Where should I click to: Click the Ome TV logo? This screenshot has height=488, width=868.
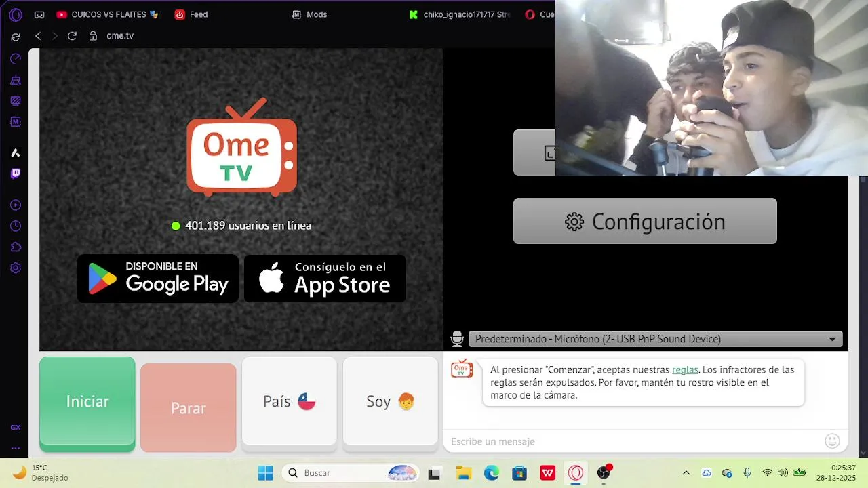coord(242,147)
